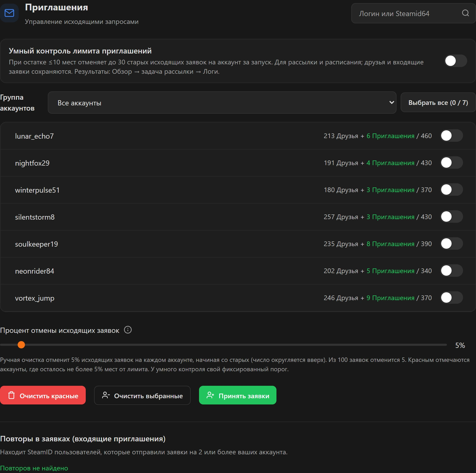
Task: Turn on the soulkeeper19 toggle
Action: 452,244
